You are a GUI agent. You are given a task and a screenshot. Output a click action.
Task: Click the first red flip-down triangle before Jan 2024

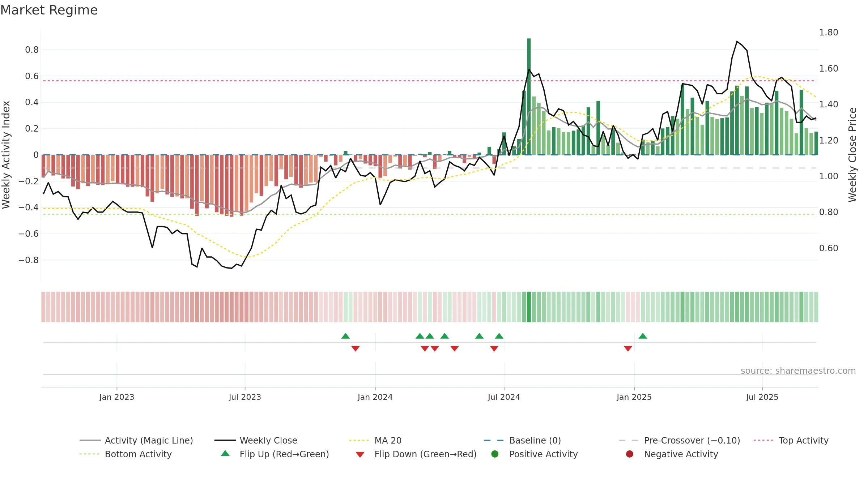pos(356,348)
